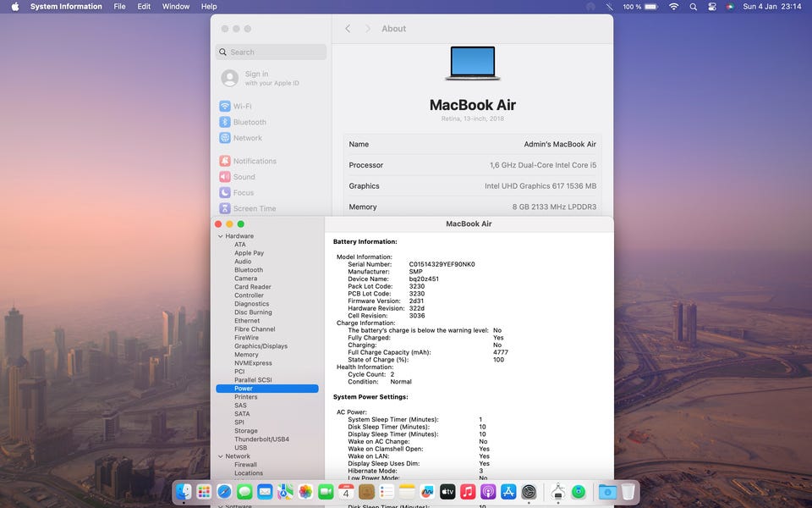Open Wi-Fi settings in sidebar
The height and width of the screenshot is (508, 812).
coord(242,106)
